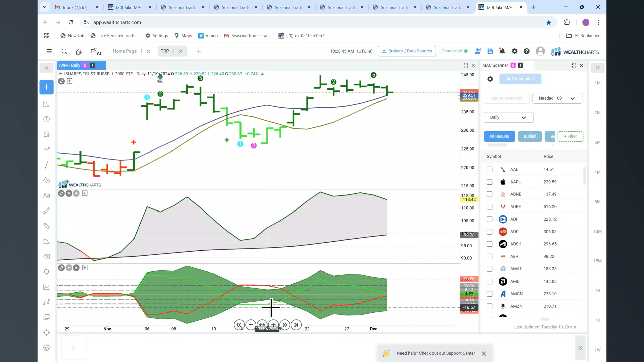Expand the right sidebar double chevron
The image size is (644, 362).
point(597,68)
